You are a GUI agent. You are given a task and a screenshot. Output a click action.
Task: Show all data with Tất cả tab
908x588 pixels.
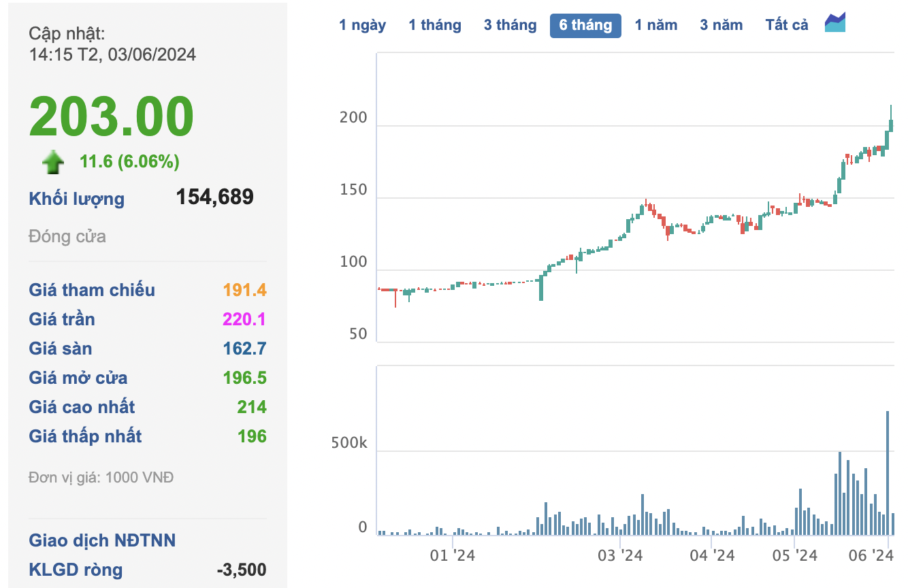click(x=787, y=25)
